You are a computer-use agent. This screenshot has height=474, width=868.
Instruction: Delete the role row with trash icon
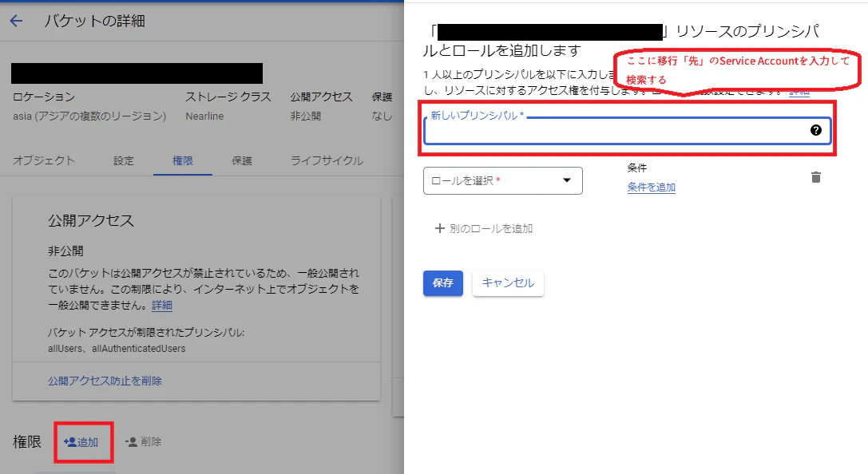pos(815,177)
